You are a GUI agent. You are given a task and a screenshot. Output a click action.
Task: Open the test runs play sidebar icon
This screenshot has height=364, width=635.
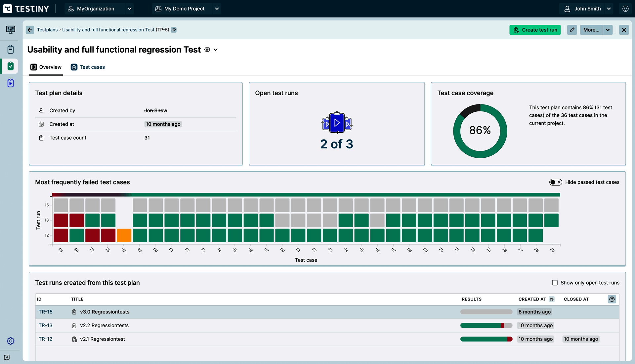click(11, 83)
